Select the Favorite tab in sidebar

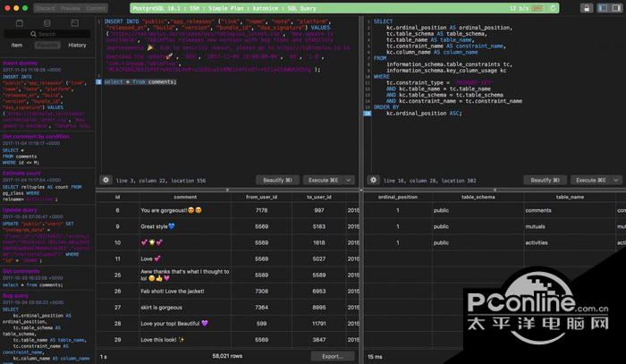[x=47, y=45]
